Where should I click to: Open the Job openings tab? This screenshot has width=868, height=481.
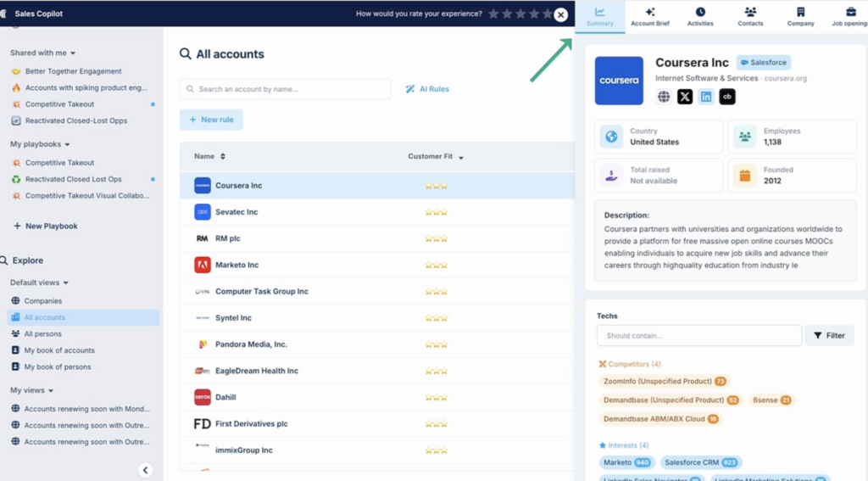(850, 17)
